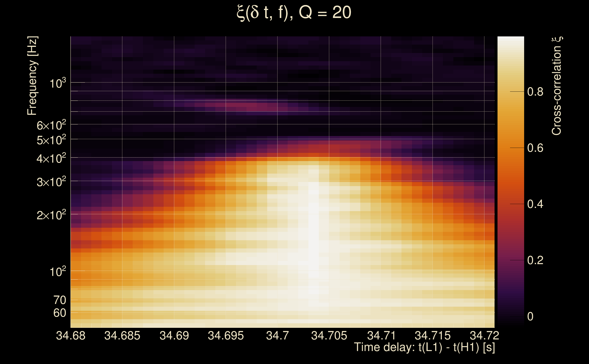Click the 34.69 x-axis tick label

tap(174, 336)
